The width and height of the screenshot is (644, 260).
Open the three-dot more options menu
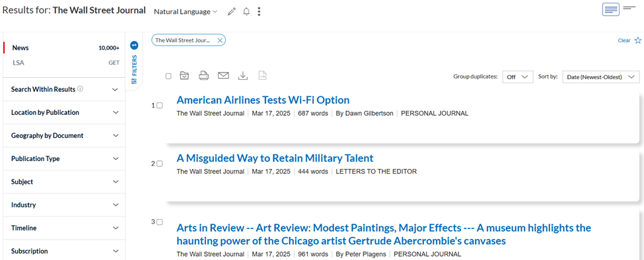coord(259,12)
